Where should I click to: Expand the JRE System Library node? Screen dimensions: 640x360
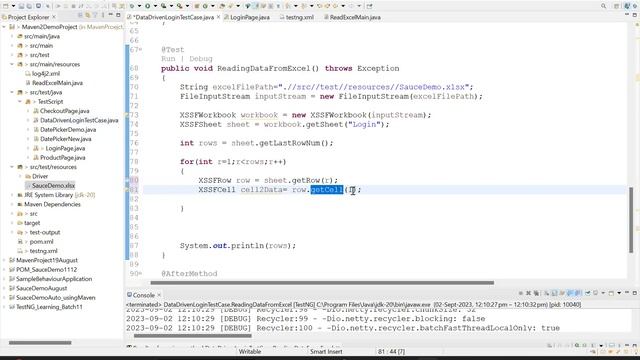click(12, 195)
